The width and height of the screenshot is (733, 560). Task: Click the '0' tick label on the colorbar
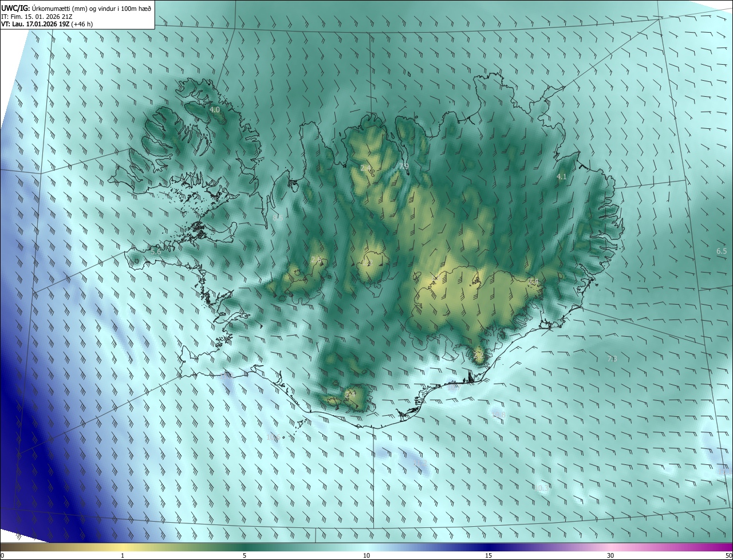[2, 556]
